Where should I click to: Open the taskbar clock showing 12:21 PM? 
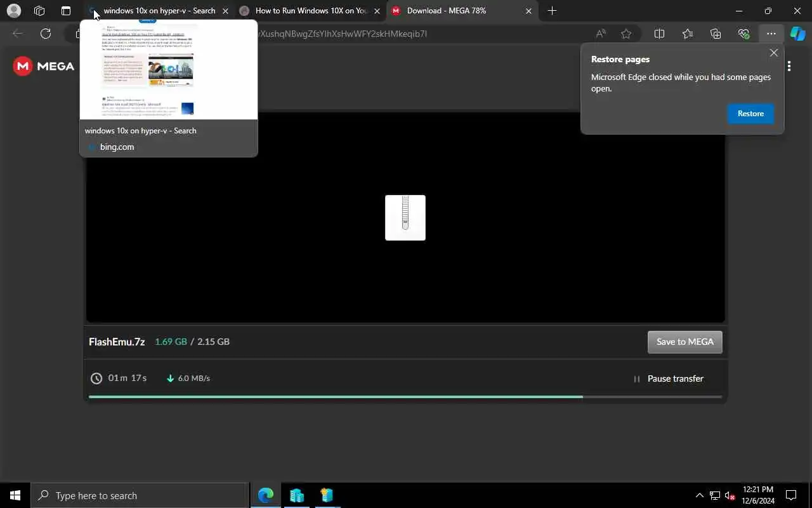757,495
